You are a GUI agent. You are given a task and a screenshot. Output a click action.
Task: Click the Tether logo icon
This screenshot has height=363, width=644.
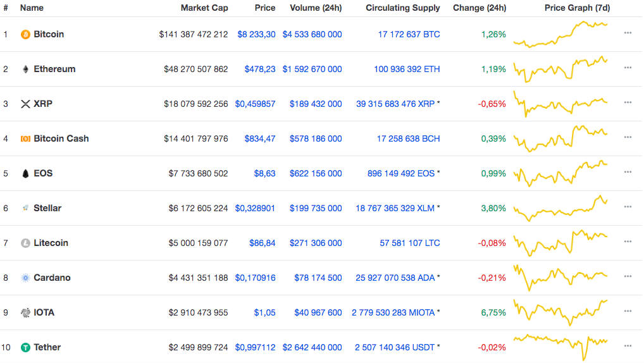coord(25,347)
